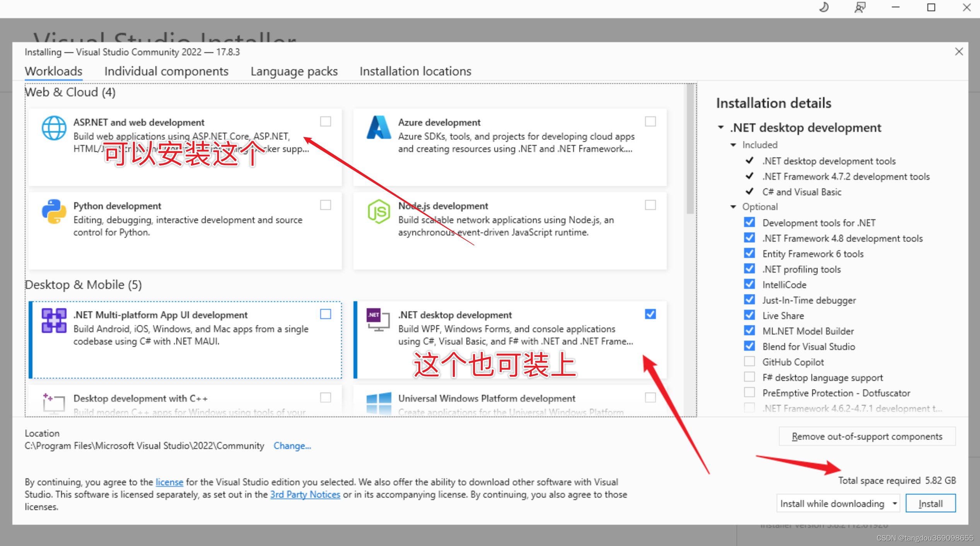This screenshot has height=546, width=980.
Task: Uncheck ML.NET Model Builder
Action: pos(750,331)
